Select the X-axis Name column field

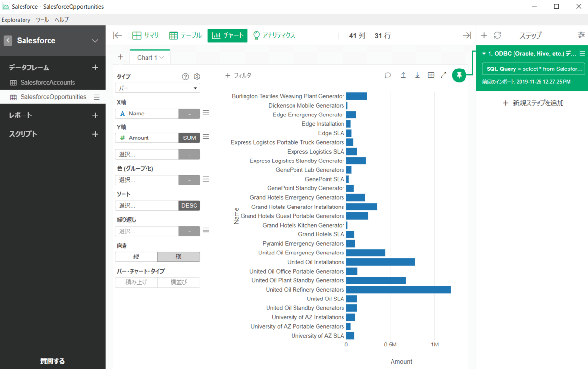(147, 114)
